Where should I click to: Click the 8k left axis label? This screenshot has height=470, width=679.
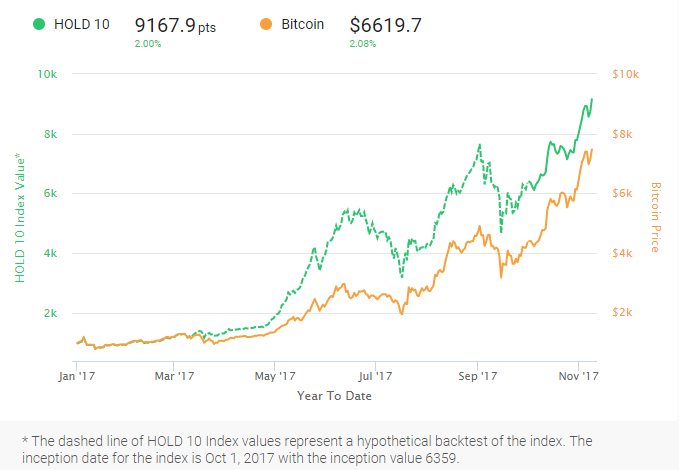click(50, 134)
